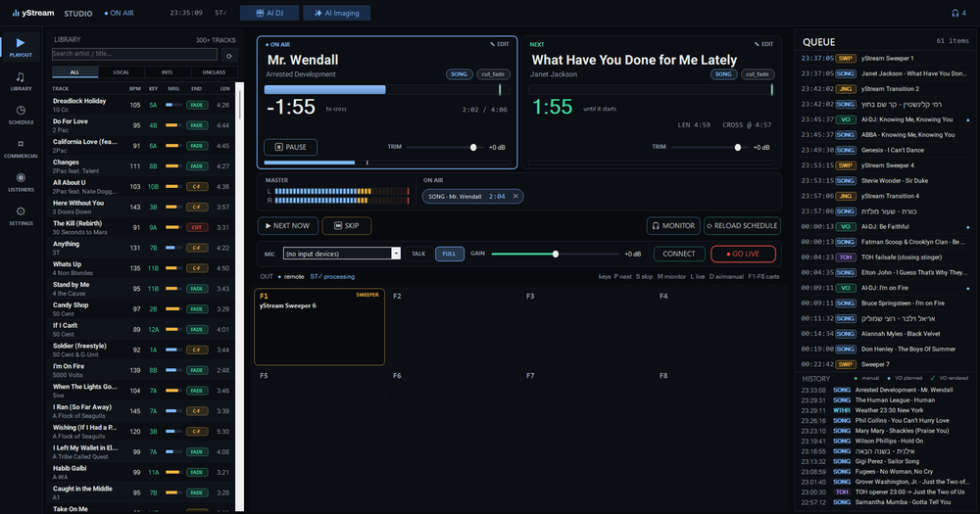Select California Love track row
The height and width of the screenshot is (514, 980).
pos(141,146)
